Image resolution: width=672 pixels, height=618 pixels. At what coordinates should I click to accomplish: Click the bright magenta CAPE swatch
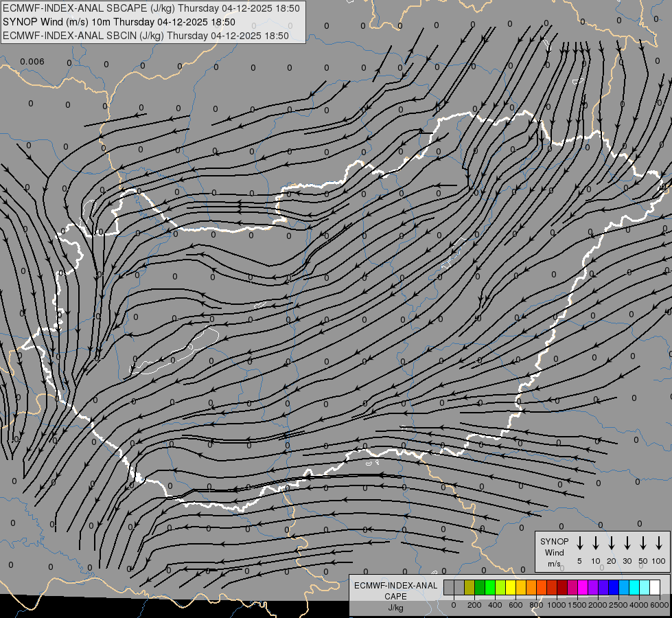tap(583, 587)
